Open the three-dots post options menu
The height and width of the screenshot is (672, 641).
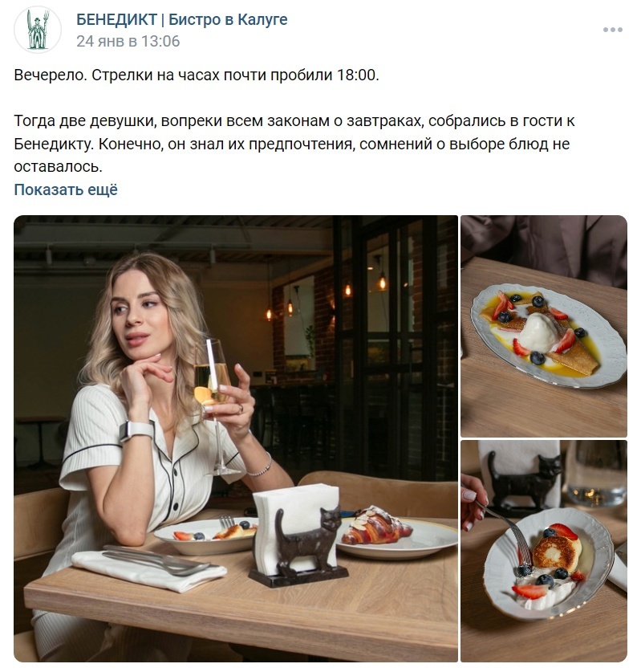(x=612, y=30)
